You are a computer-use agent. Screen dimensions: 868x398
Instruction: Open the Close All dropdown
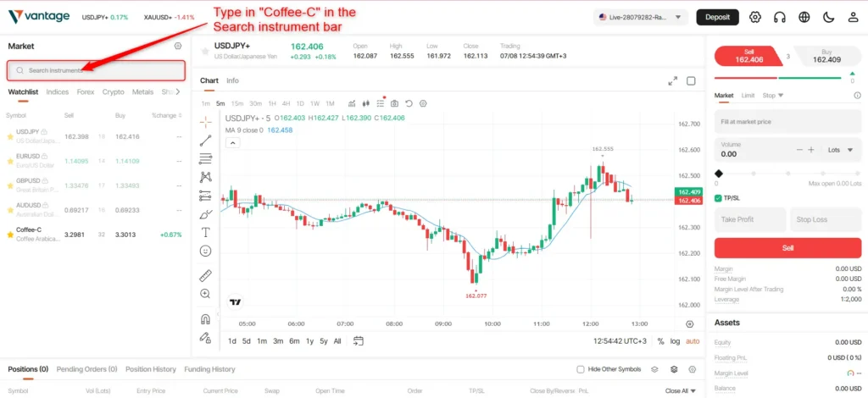tap(681, 391)
